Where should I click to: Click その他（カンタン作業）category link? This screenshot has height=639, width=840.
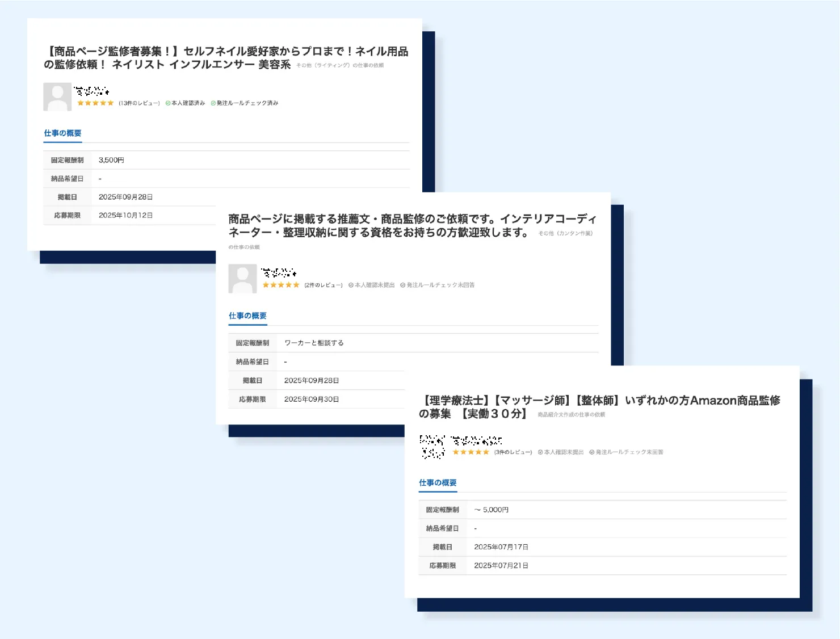pos(565,233)
